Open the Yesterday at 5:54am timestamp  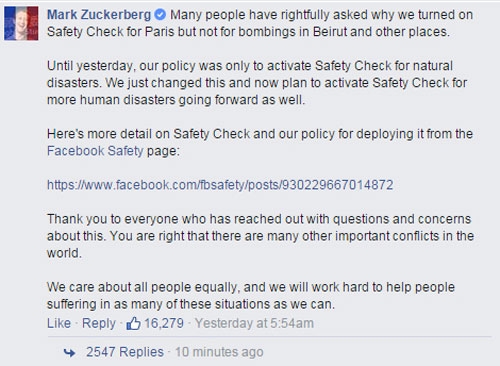254,323
